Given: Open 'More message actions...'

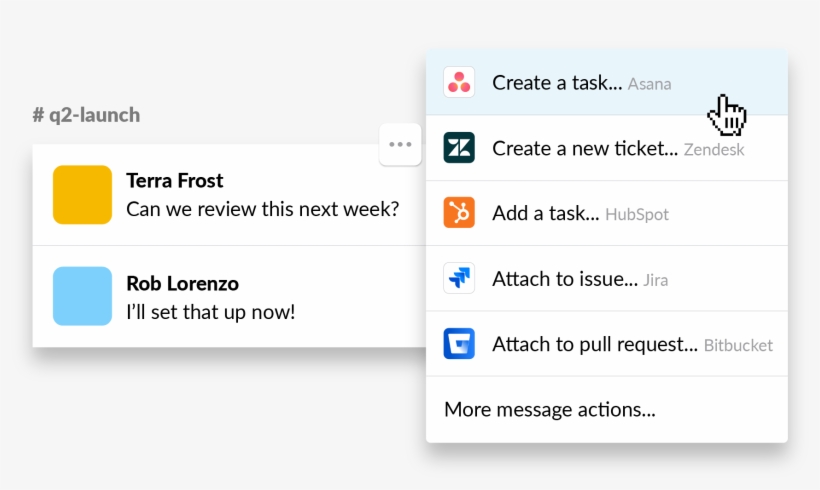Looking at the screenshot, I should (607, 409).
